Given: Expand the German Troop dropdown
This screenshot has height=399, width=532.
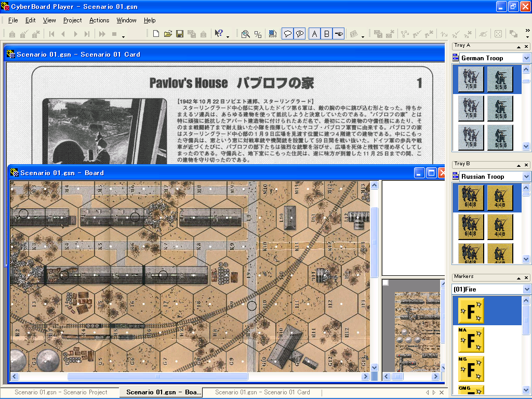Looking at the screenshot, I should pyautogui.click(x=526, y=58).
